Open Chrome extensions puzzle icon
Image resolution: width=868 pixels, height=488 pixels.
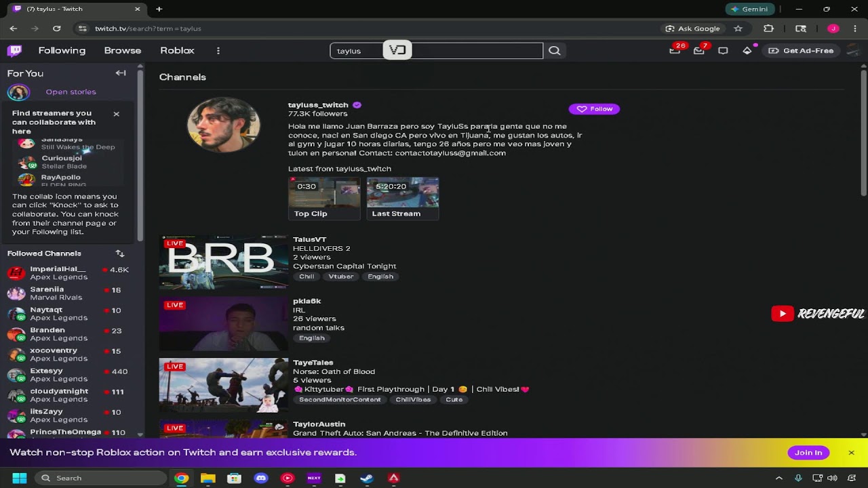pos(768,28)
